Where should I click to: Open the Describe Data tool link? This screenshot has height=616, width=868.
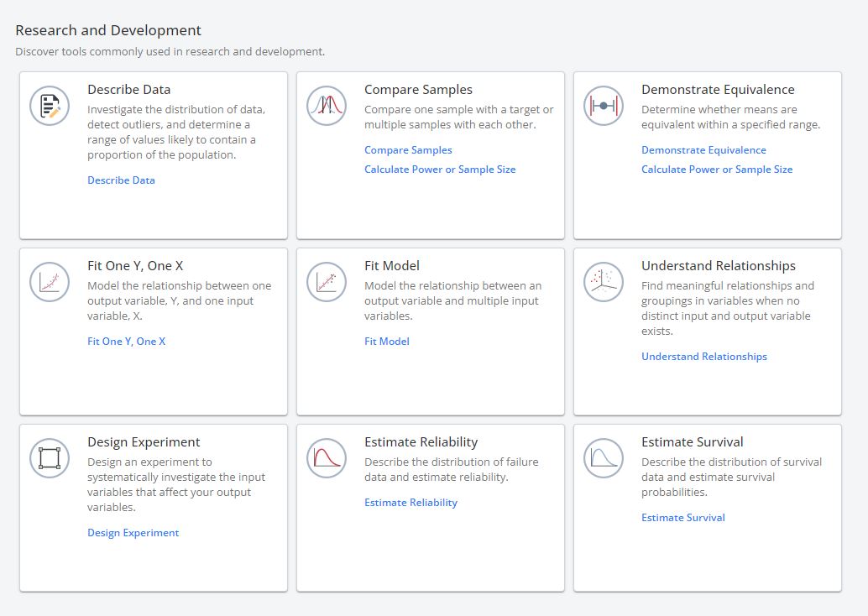(120, 180)
